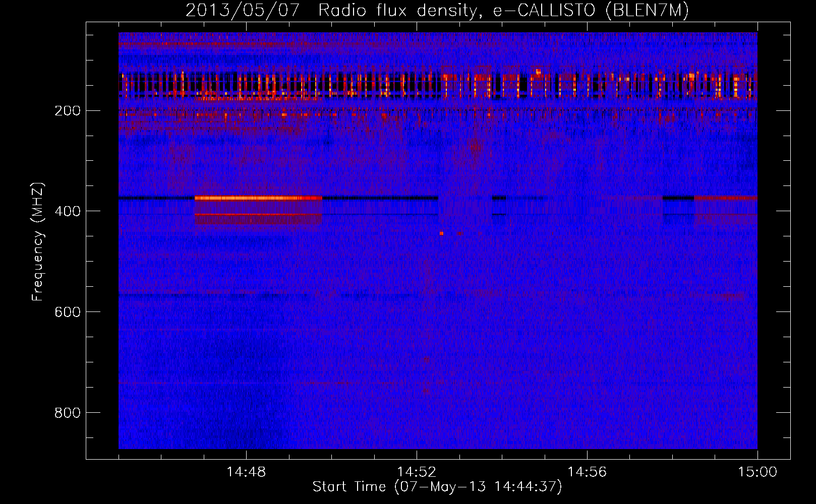Click the 15:00 time tick label
816x504 pixels.
(x=757, y=472)
